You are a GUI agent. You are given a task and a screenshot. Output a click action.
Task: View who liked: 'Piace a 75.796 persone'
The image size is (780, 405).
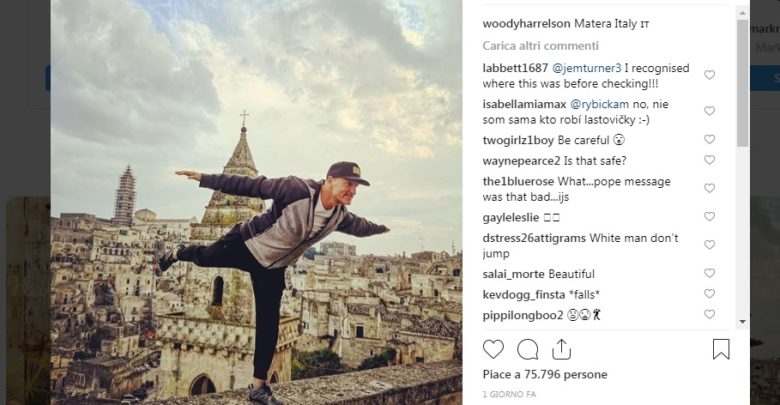click(x=545, y=375)
